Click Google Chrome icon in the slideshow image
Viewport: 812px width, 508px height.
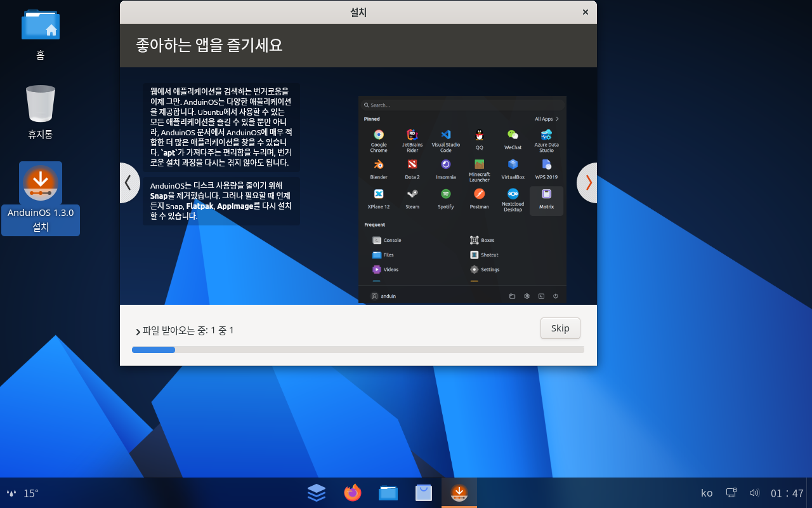click(379, 135)
